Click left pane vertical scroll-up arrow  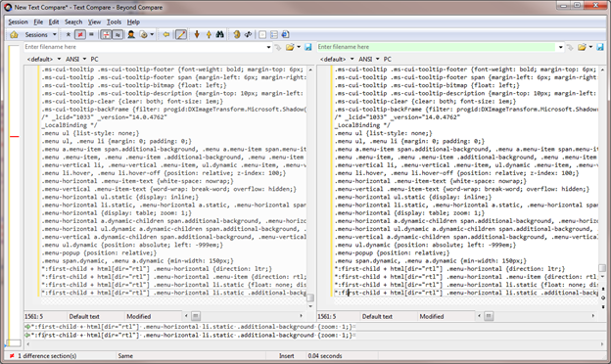(310, 70)
